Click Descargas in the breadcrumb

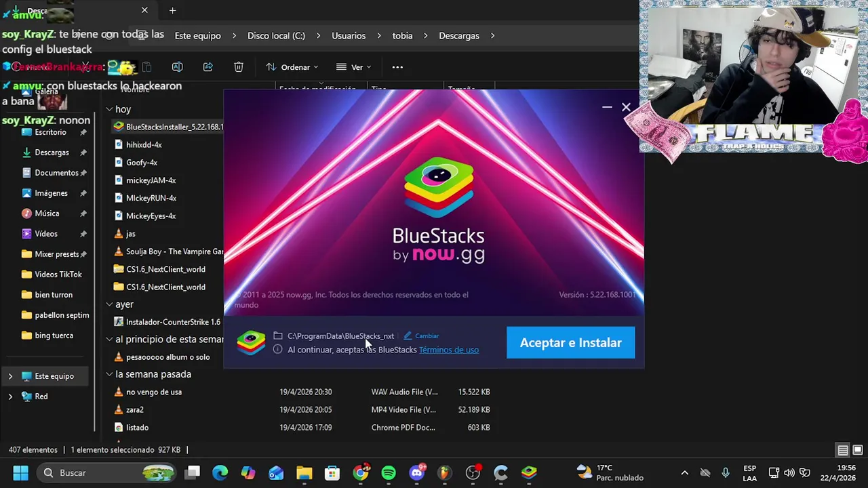(459, 36)
